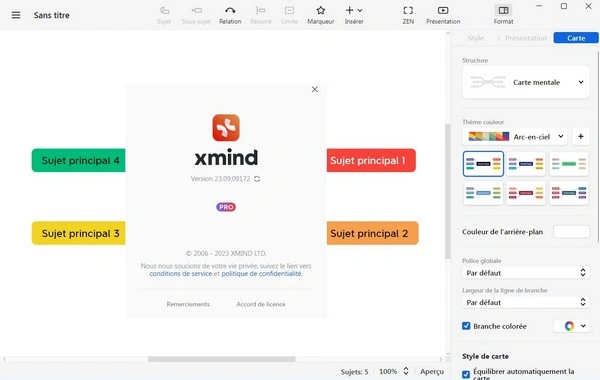Screen dimensions: 600x380
Task: Click the Aperçu button
Action: 432,372
